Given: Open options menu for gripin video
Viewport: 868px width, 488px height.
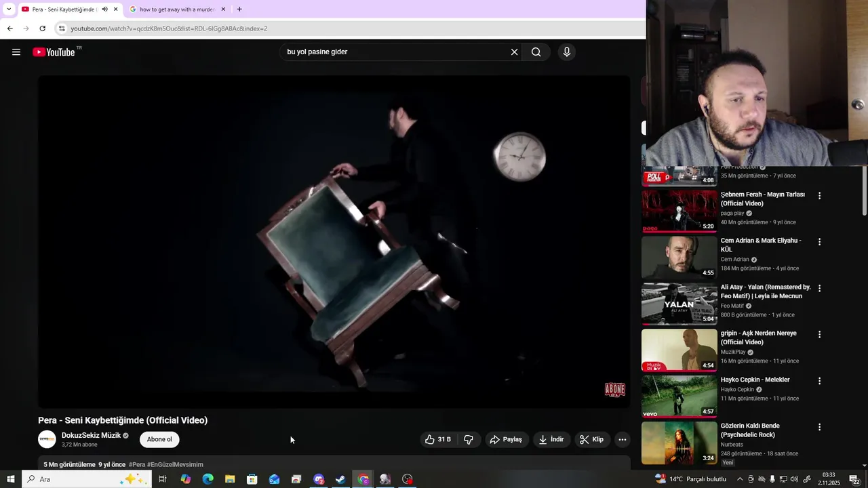Looking at the screenshot, I should (819, 335).
